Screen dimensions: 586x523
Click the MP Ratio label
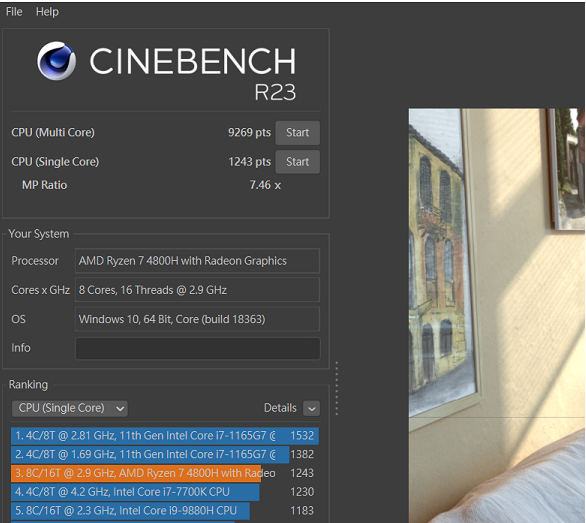[x=44, y=185]
